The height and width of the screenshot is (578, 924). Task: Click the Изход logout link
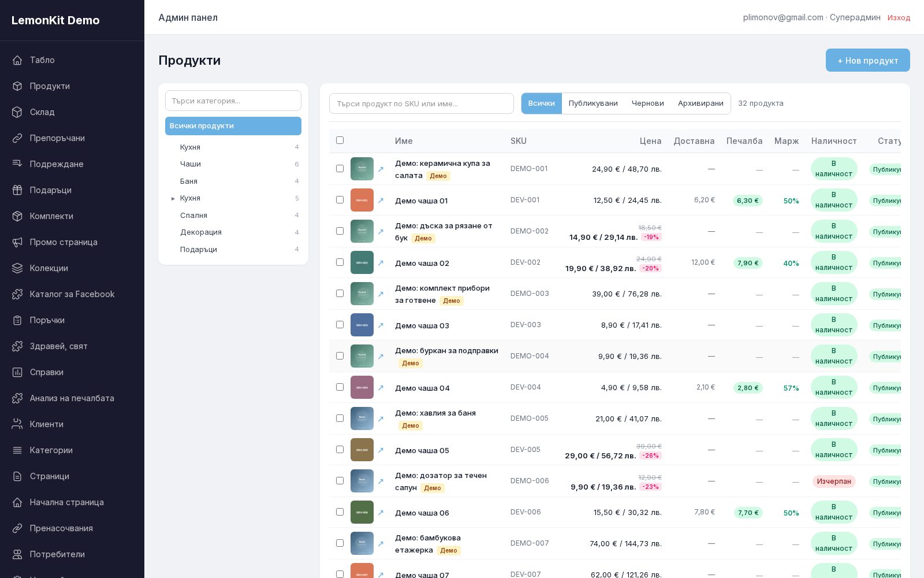coord(899,18)
